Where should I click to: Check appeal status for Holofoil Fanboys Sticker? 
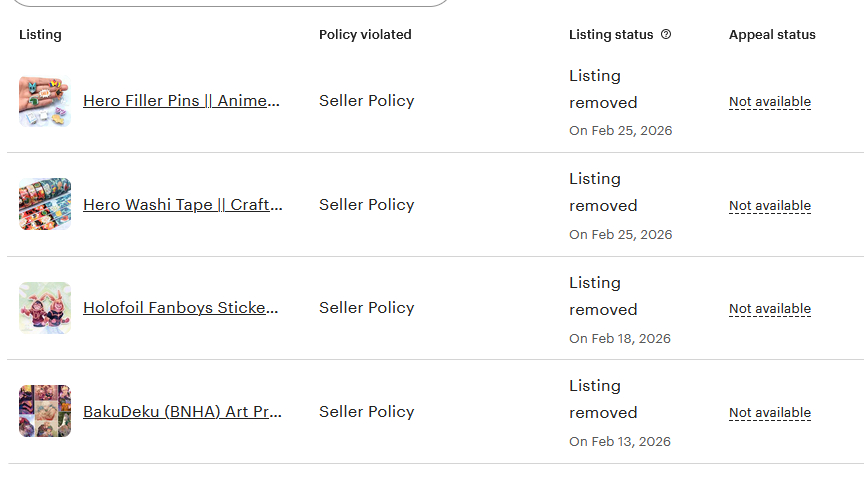click(x=769, y=309)
